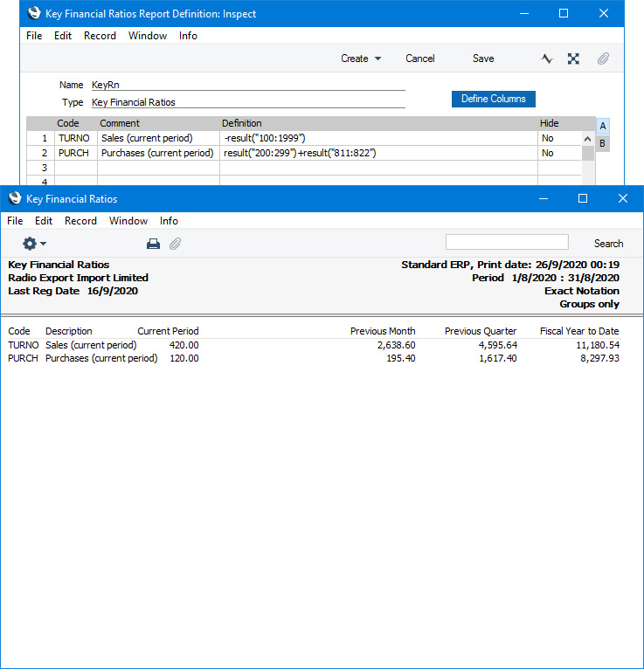The image size is (644, 669).
Task: Click 2,638.60 previous month value
Action: 396,345
